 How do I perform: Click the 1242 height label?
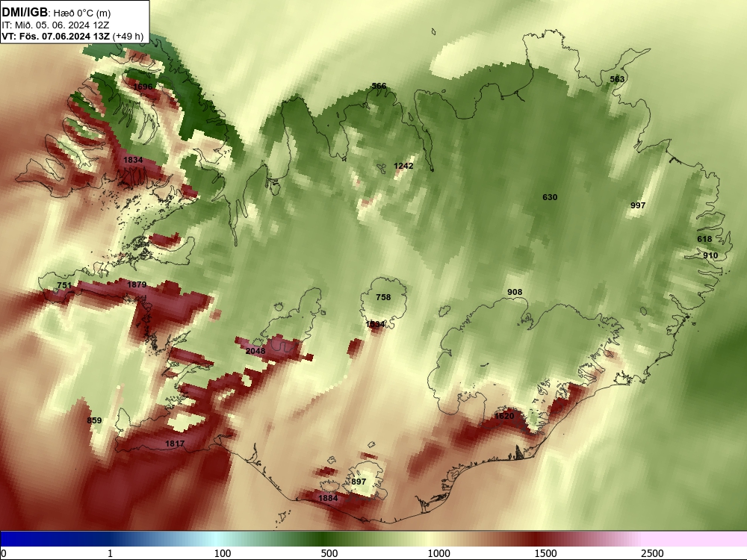[403, 166]
